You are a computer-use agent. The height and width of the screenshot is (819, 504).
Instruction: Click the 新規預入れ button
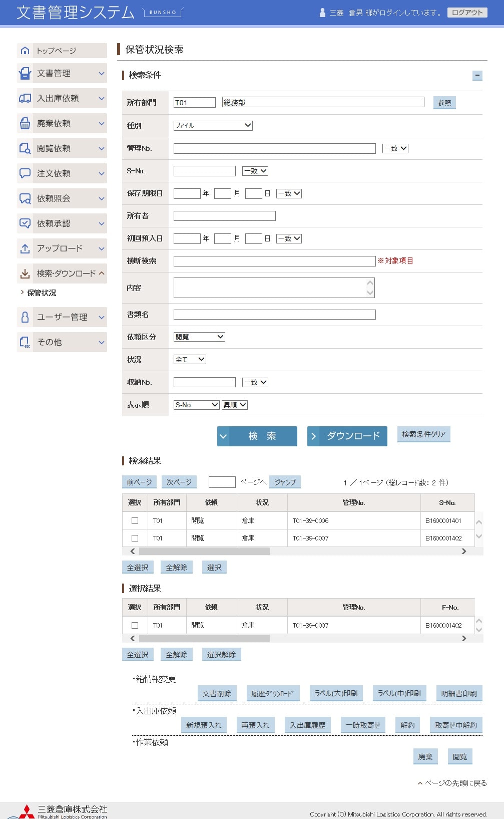(204, 725)
